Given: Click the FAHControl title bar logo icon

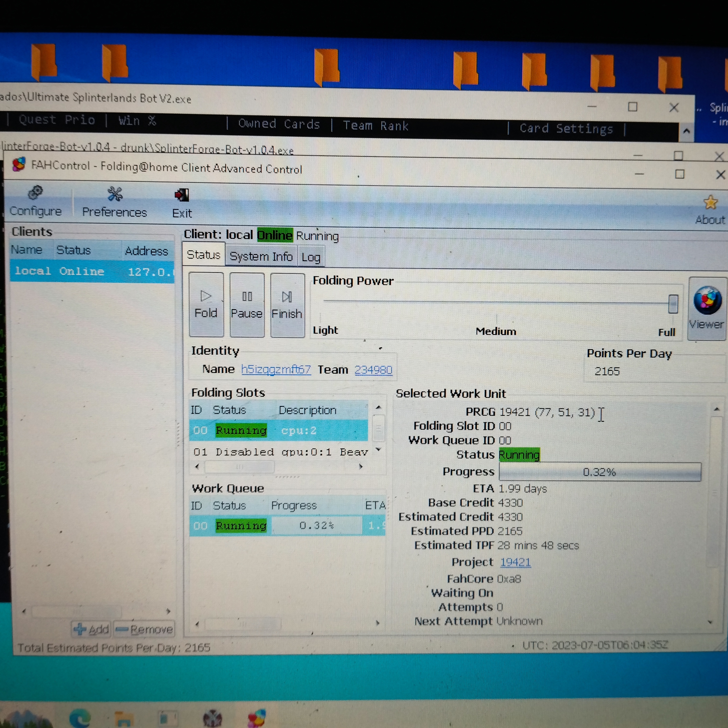Looking at the screenshot, I should coord(19,164).
